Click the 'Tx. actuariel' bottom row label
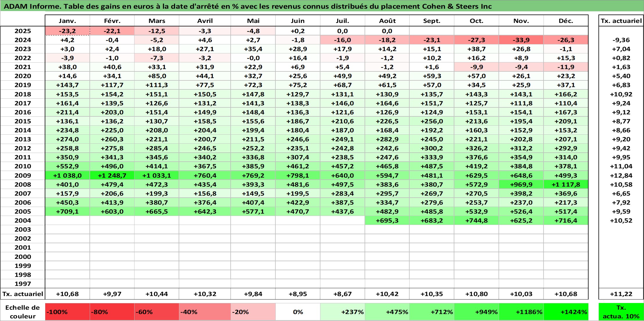 (23, 294)
